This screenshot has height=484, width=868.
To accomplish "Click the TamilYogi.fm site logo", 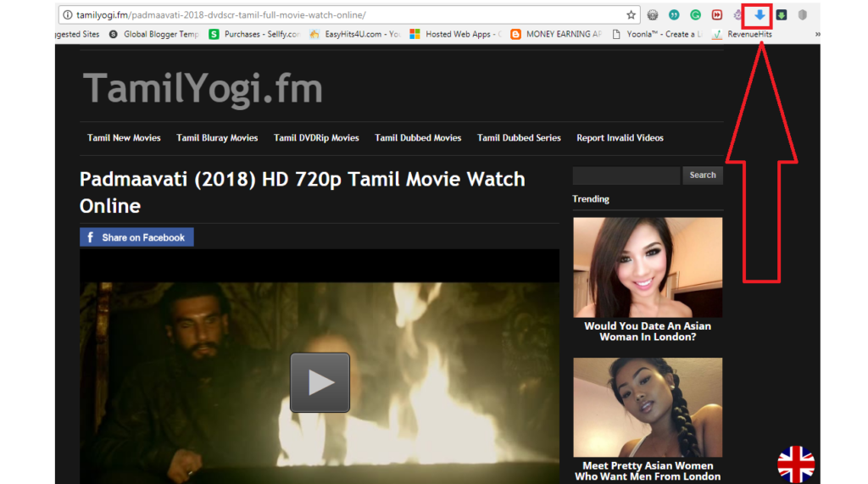I will click(x=203, y=89).
